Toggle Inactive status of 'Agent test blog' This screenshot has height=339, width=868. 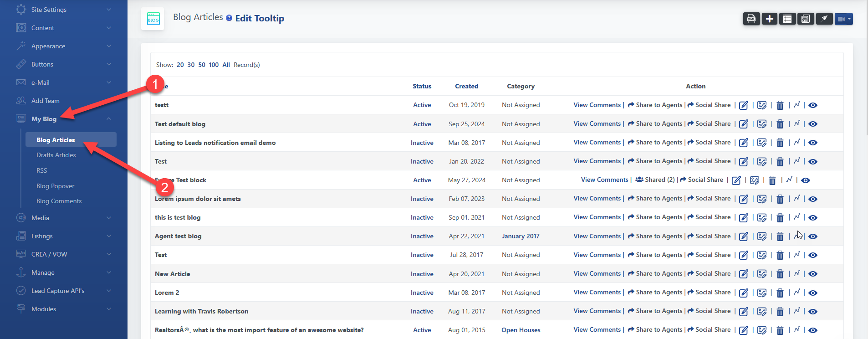[x=422, y=236]
